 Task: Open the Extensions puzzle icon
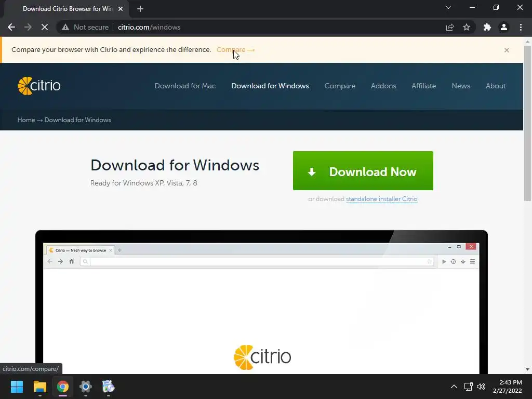(x=487, y=27)
